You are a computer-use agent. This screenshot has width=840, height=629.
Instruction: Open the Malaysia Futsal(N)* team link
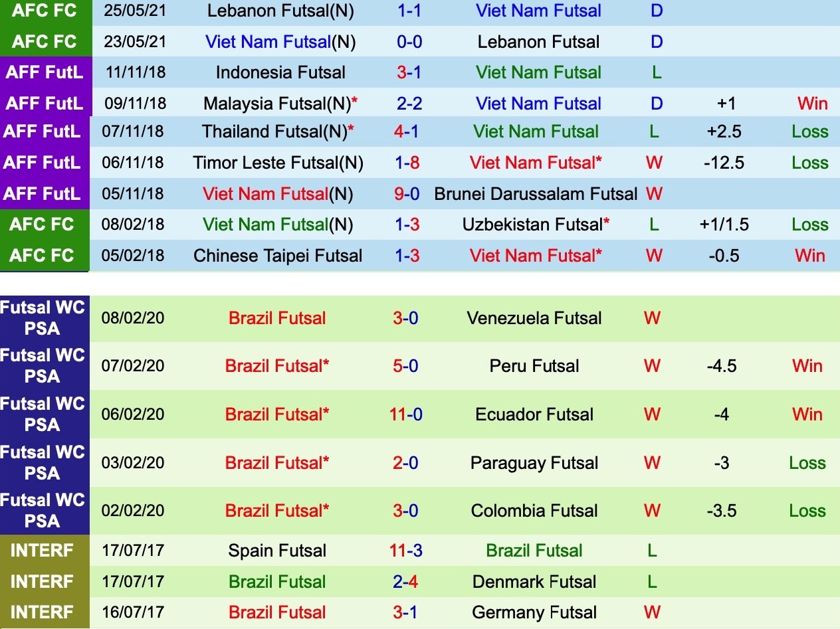point(280,104)
